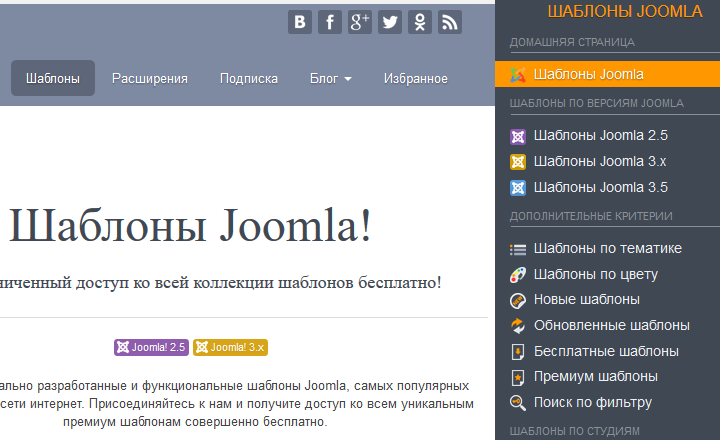Viewport: 720px width, 440px height.
Task: Click the yellow Joomla 3.x sidebar icon
Action: pyautogui.click(x=518, y=162)
